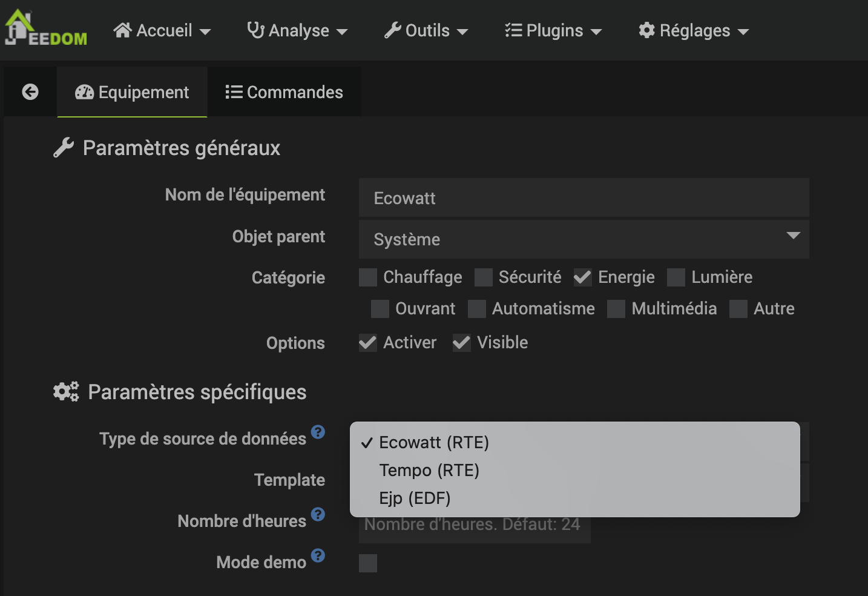Click help icon next to Mode demo
Screen dimensions: 868x596
[318, 555]
